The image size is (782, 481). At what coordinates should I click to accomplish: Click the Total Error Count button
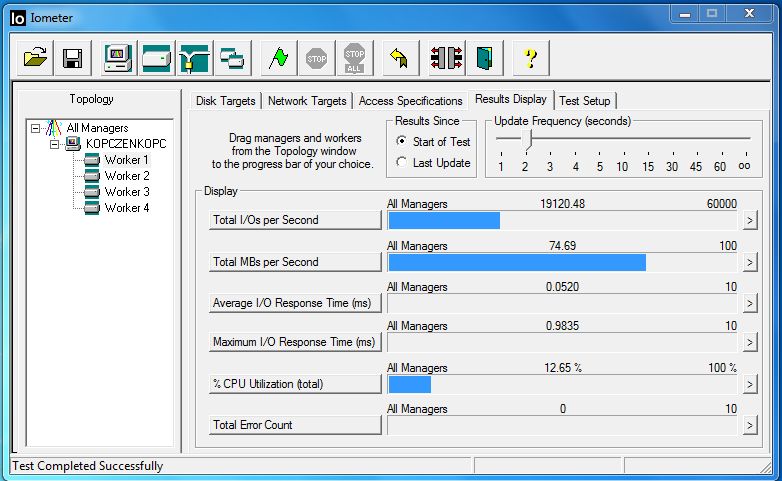click(x=295, y=425)
